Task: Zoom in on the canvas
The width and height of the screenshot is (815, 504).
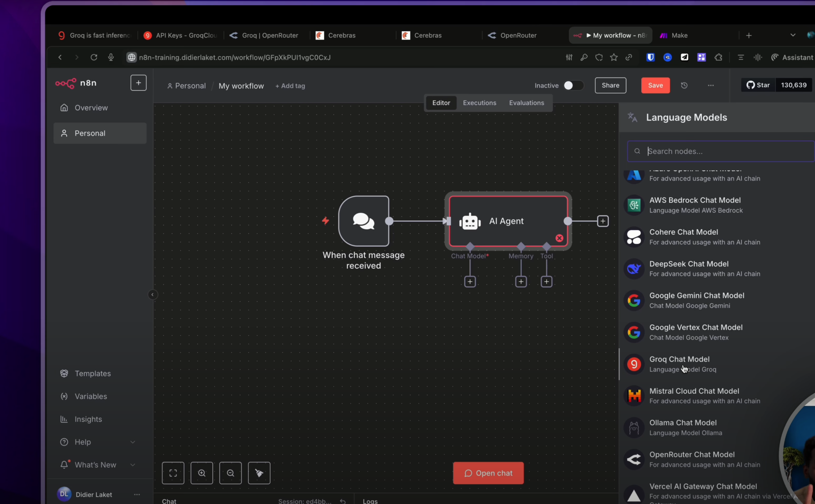Action: coord(202,473)
